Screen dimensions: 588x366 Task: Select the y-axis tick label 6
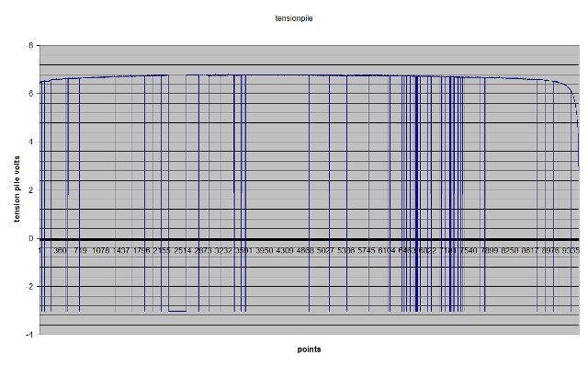click(x=30, y=94)
